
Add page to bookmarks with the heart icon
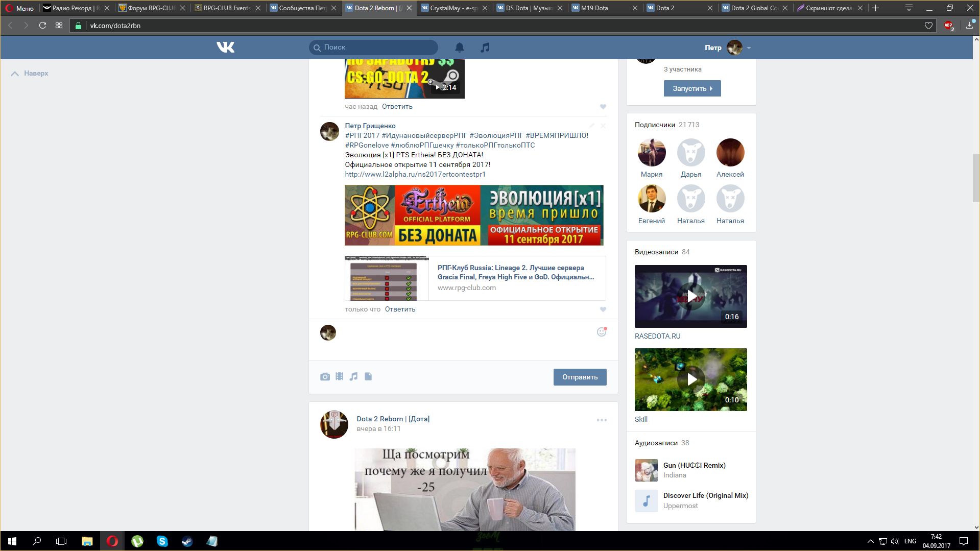(928, 26)
